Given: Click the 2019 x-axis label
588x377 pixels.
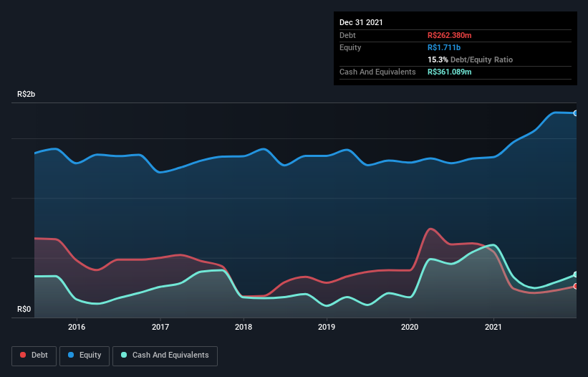Looking at the screenshot, I should pos(327,327).
